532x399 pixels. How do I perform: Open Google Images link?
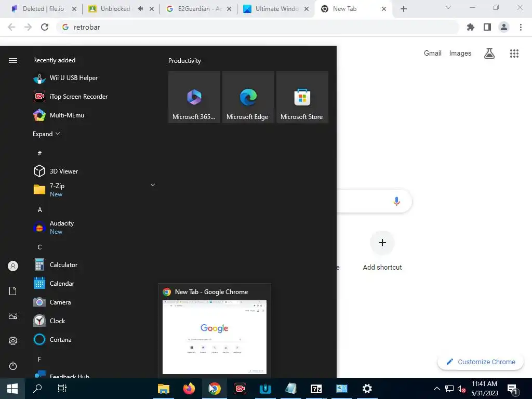(x=460, y=54)
